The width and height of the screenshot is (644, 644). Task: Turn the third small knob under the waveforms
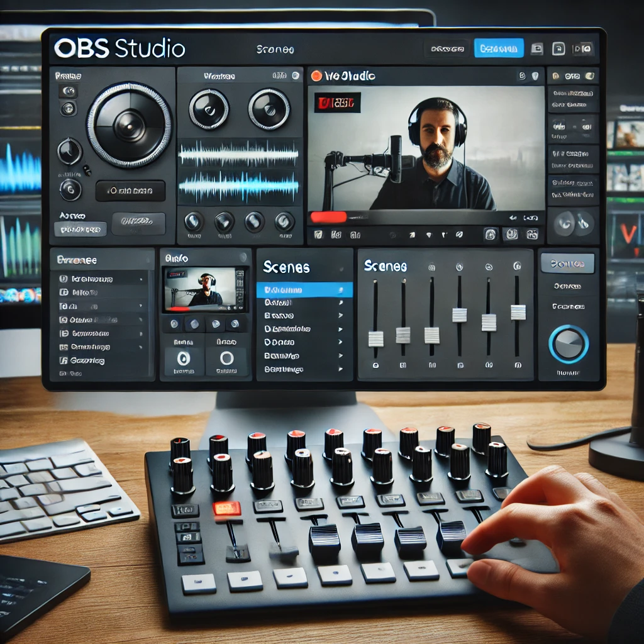(255, 221)
